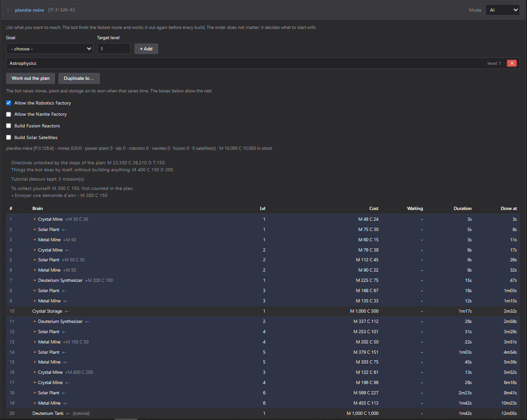Remove the Astrophysics goal with red X
The height and width of the screenshot is (420, 527).
click(512, 63)
